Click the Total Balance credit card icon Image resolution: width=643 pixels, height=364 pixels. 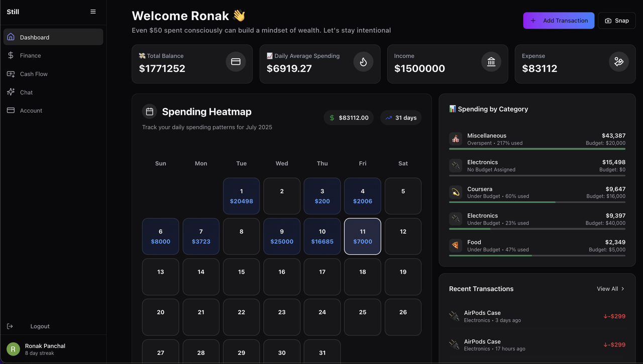tap(236, 62)
